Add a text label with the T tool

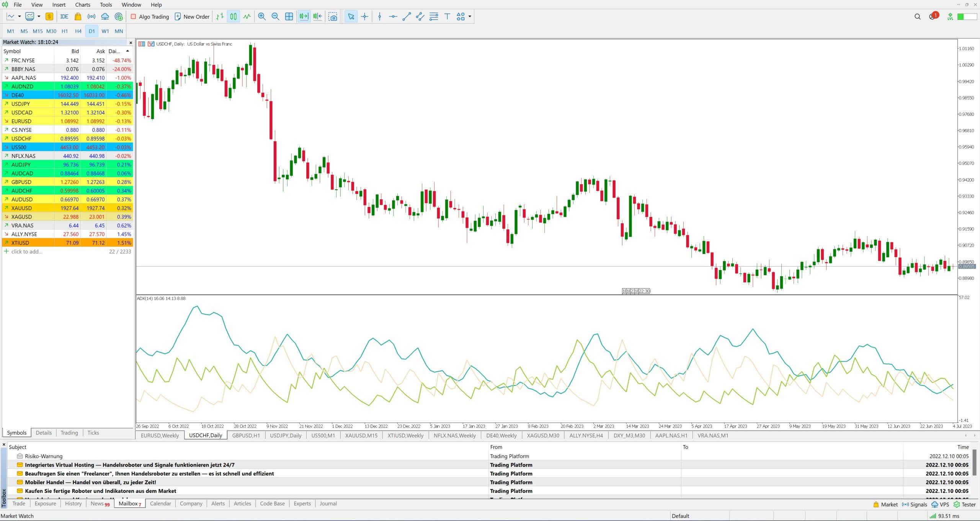point(447,16)
